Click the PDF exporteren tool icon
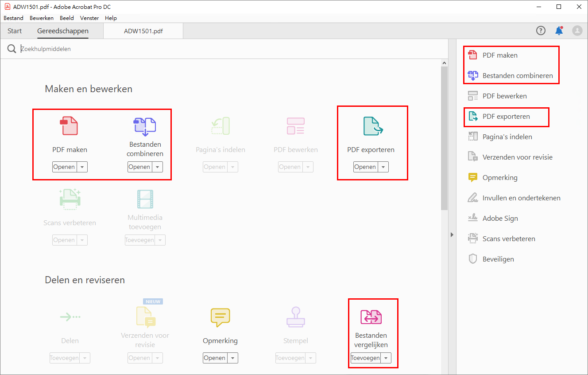 click(373, 126)
